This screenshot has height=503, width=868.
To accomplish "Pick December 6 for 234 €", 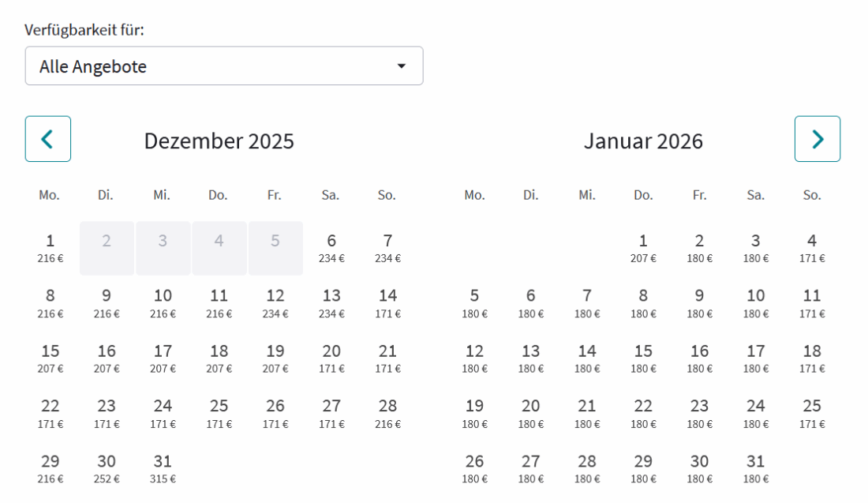I will (x=331, y=248).
